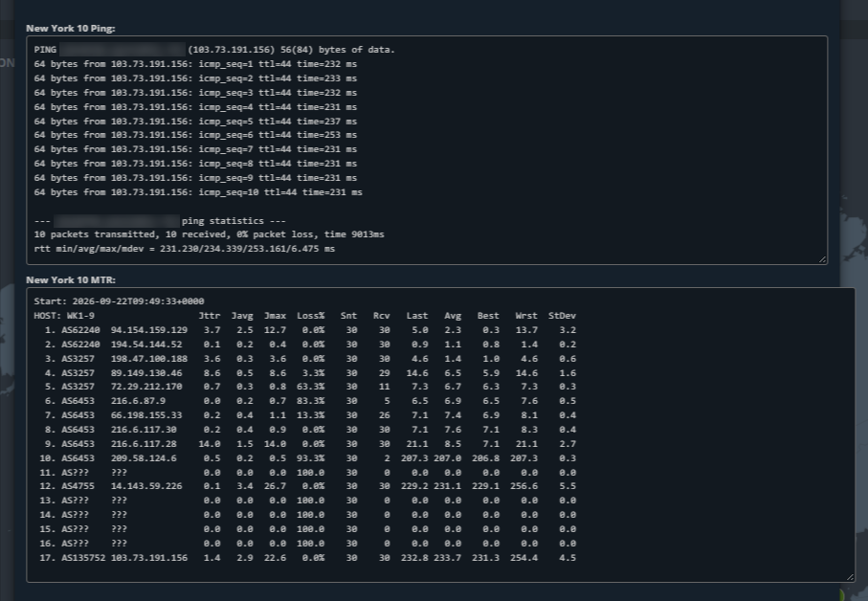This screenshot has height=601, width=868.
Task: Click hop 9 address 216.6.117.28
Action: click(144, 444)
